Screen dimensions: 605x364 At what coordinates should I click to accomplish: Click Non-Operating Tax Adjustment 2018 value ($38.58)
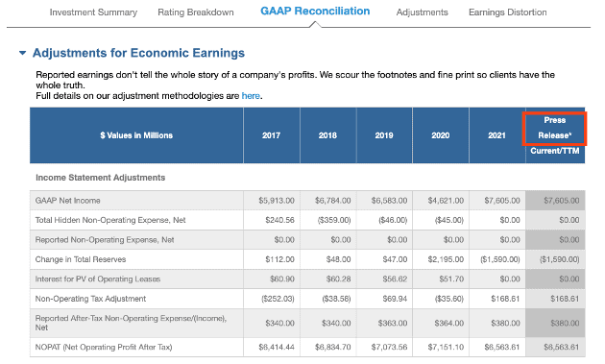click(x=336, y=299)
